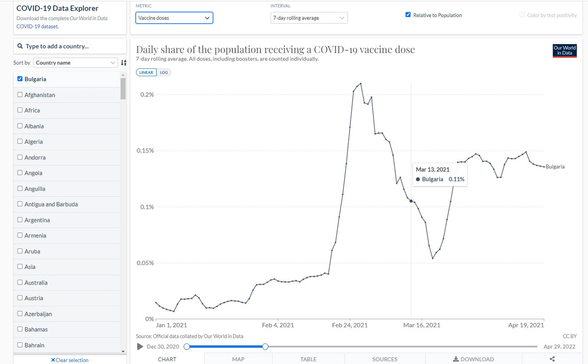
Task: Check the Albania checkbox
Action: (x=20, y=126)
